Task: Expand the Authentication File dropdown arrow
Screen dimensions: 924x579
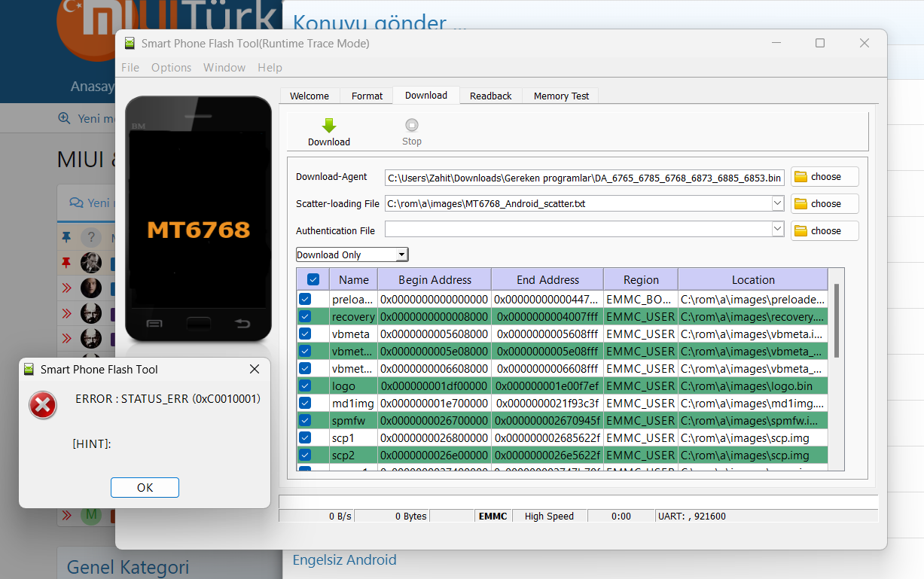Action: pyautogui.click(x=778, y=230)
